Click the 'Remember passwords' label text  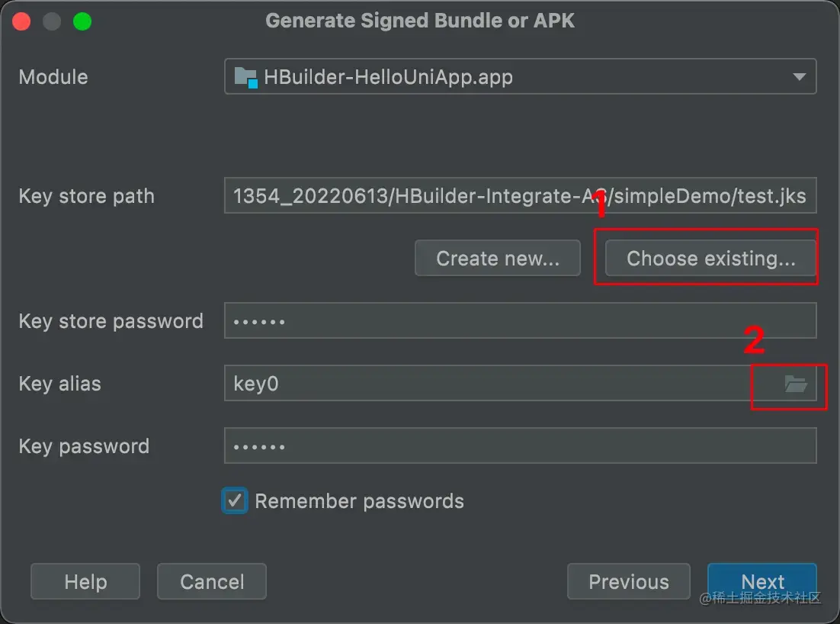[360, 501]
